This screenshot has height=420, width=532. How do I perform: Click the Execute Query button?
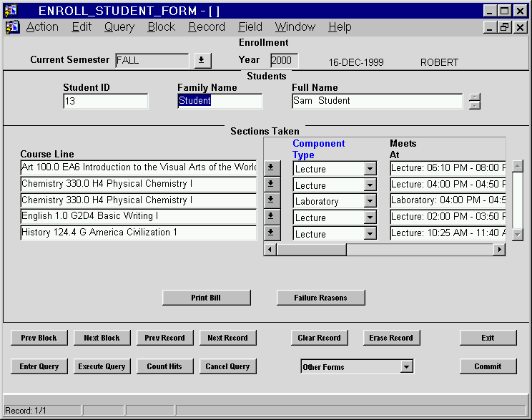(x=102, y=366)
